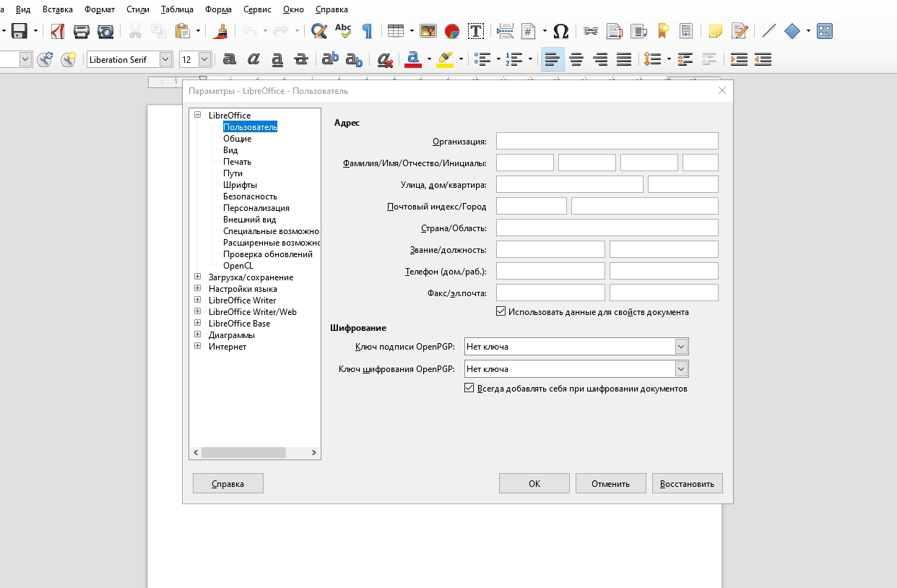897x588 pixels.
Task: Open 'Ключ шифрования OpenPGP' dropdown
Action: click(681, 369)
